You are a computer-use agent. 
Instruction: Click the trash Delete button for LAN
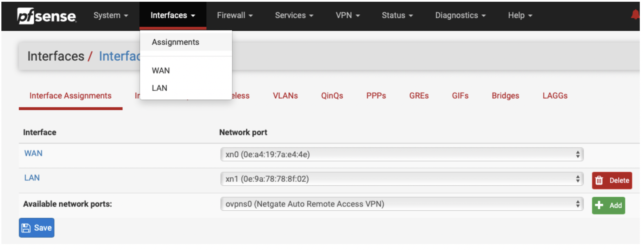[x=612, y=180]
